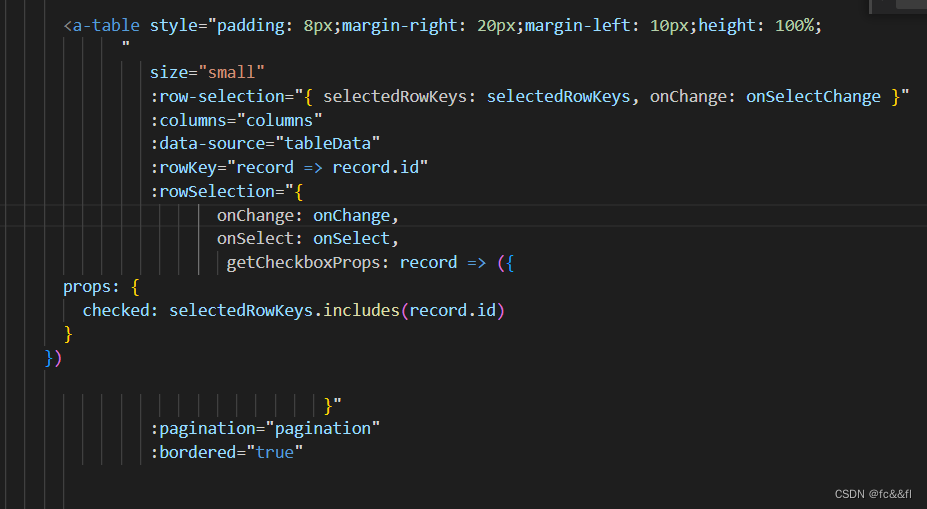Click record.id in the :rowKey line
The width and height of the screenshot is (927, 509).
[375, 167]
